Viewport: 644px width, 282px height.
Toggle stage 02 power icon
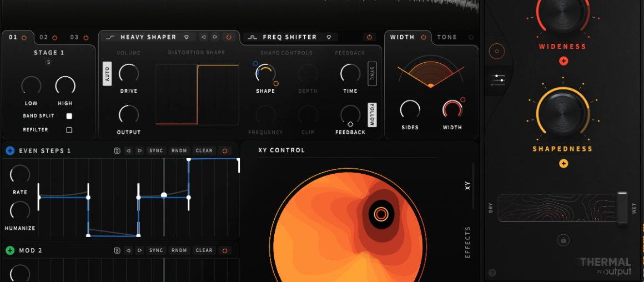(x=54, y=37)
